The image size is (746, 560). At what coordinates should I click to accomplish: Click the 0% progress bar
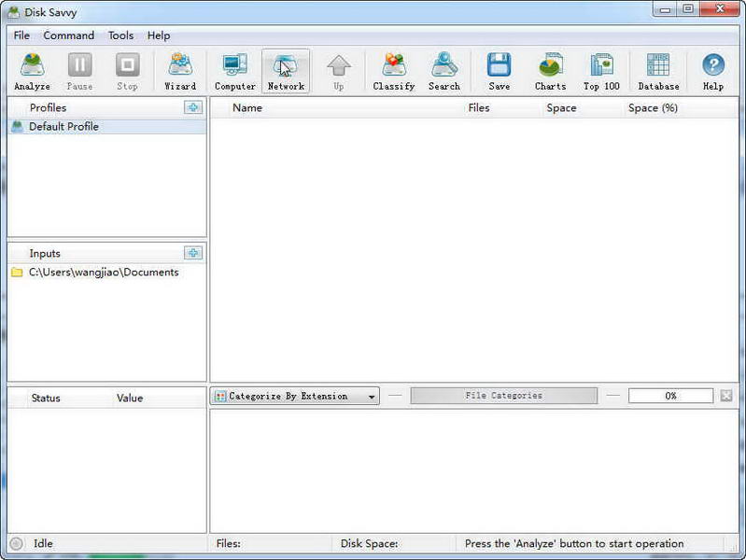pos(670,396)
